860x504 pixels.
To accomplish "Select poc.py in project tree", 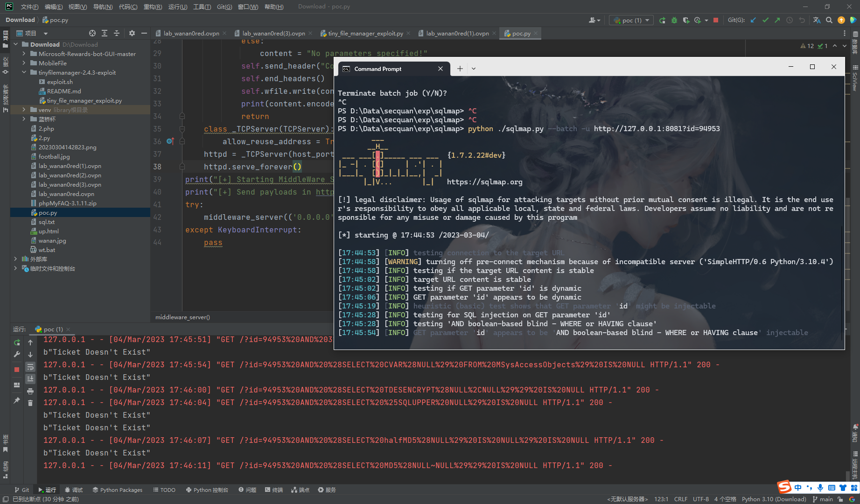I will coord(80,212).
